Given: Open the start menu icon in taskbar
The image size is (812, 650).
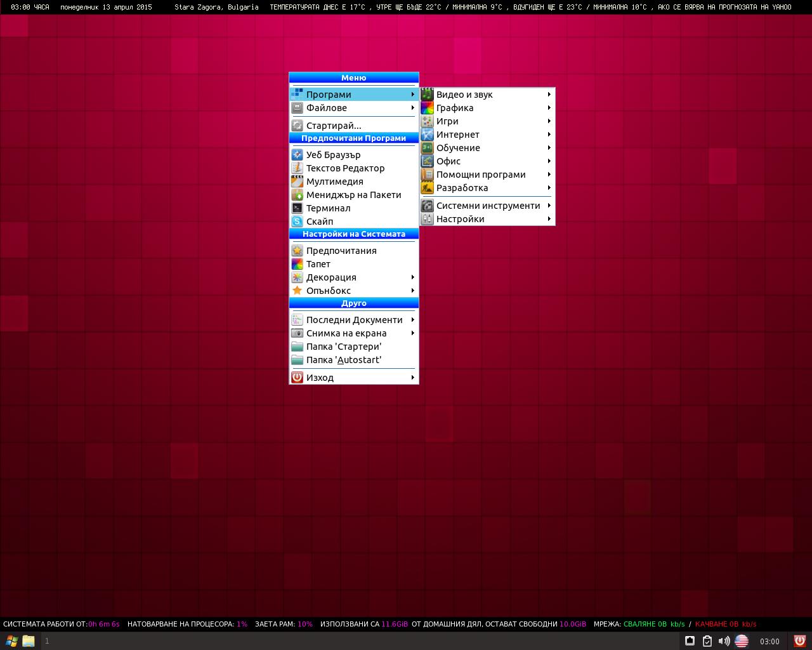Looking at the screenshot, I should tap(11, 641).
